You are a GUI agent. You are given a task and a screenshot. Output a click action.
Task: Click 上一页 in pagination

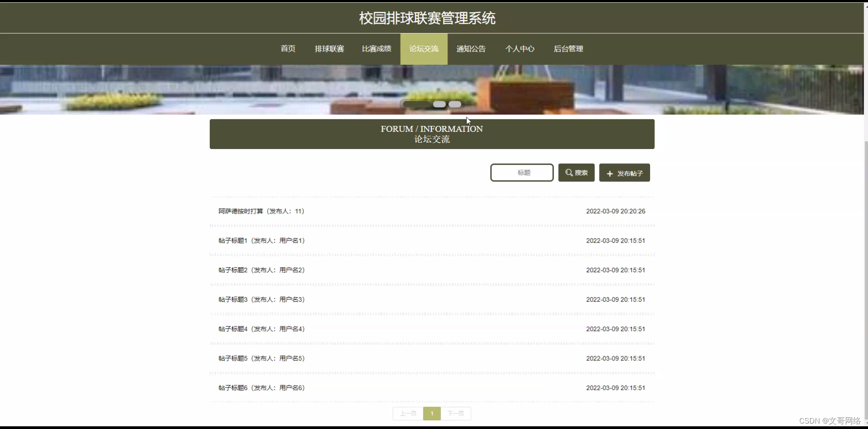coord(408,413)
